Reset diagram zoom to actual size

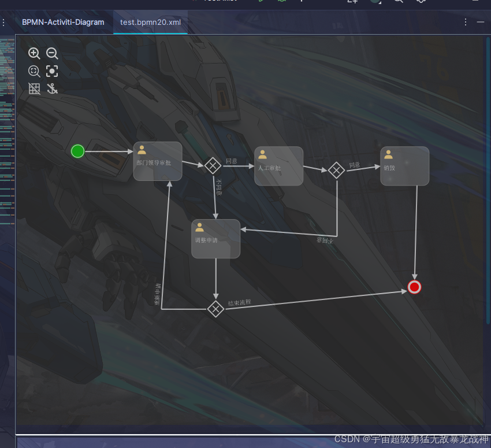click(x=34, y=71)
